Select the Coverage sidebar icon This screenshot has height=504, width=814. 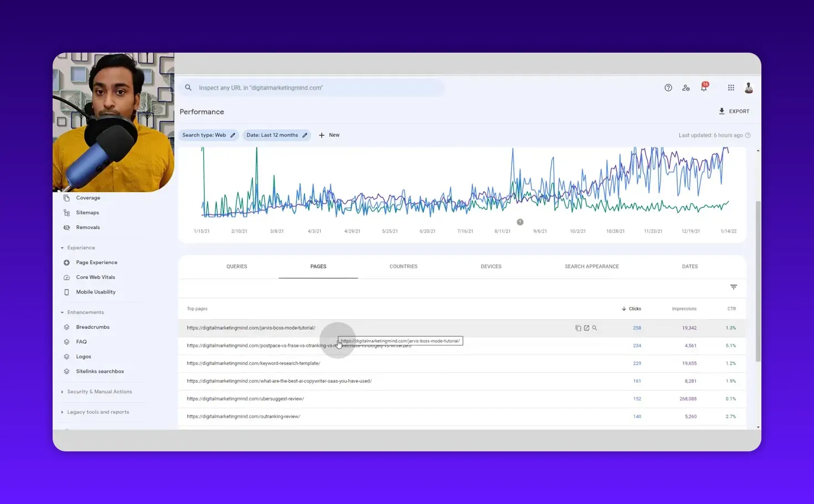pyautogui.click(x=67, y=198)
